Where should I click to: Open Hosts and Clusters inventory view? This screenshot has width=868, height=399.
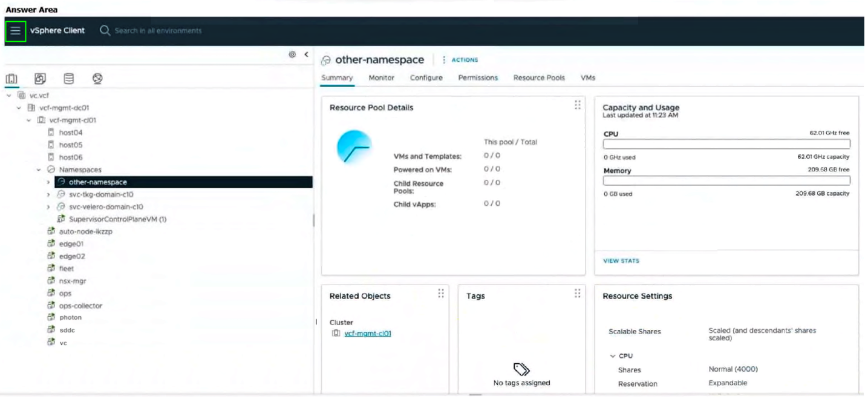point(11,79)
